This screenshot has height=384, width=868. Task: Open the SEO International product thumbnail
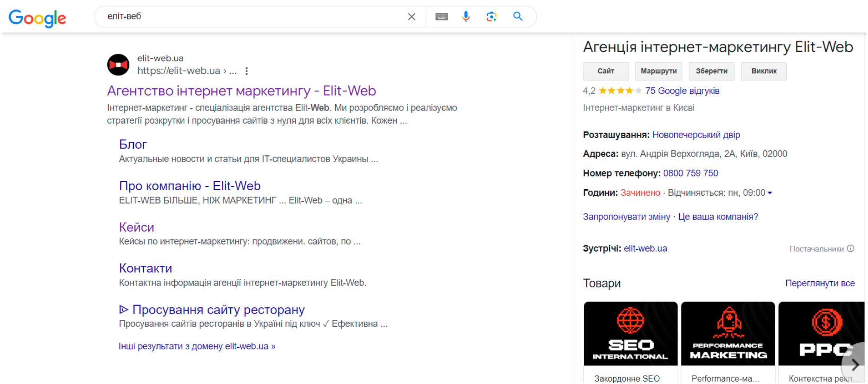click(630, 334)
